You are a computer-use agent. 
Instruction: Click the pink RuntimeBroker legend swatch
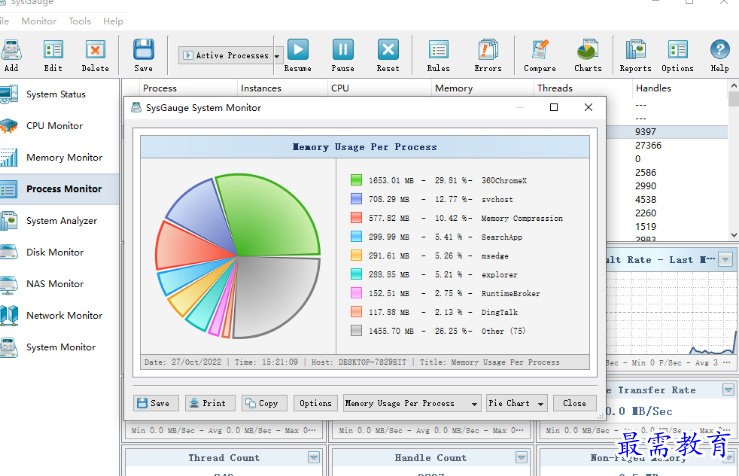click(x=356, y=293)
